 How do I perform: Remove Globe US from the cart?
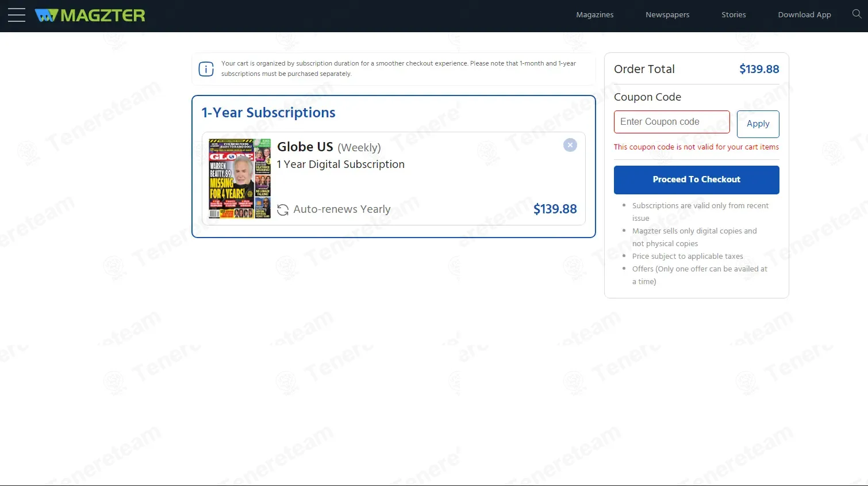point(570,145)
